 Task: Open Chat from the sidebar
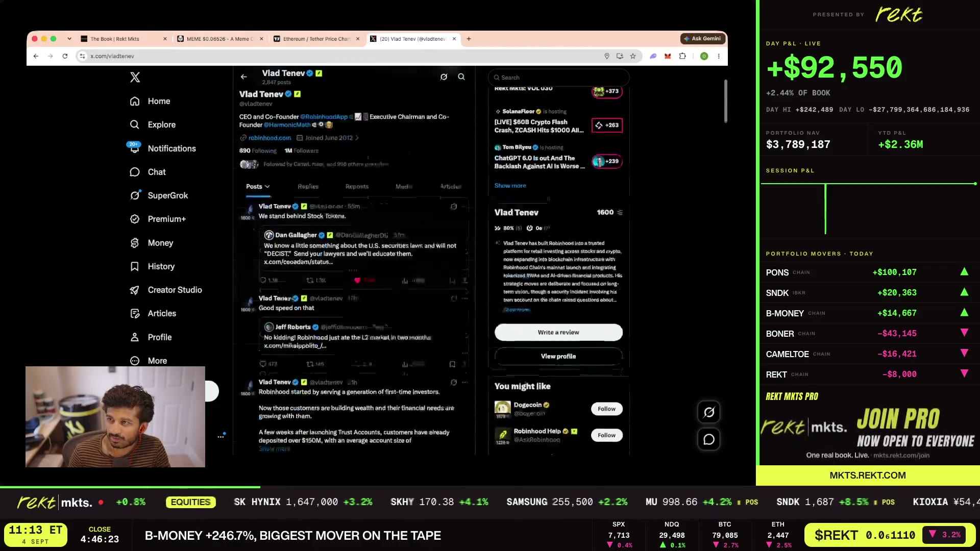click(148, 172)
